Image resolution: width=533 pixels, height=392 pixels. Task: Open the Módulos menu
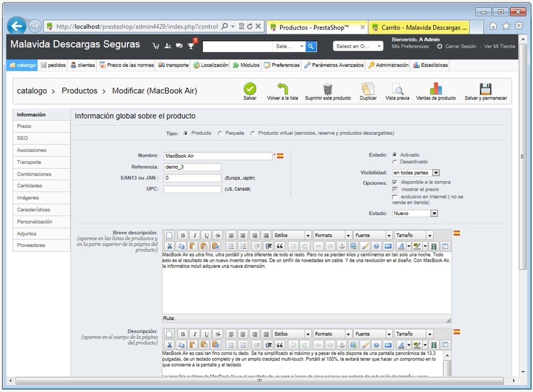click(x=246, y=65)
